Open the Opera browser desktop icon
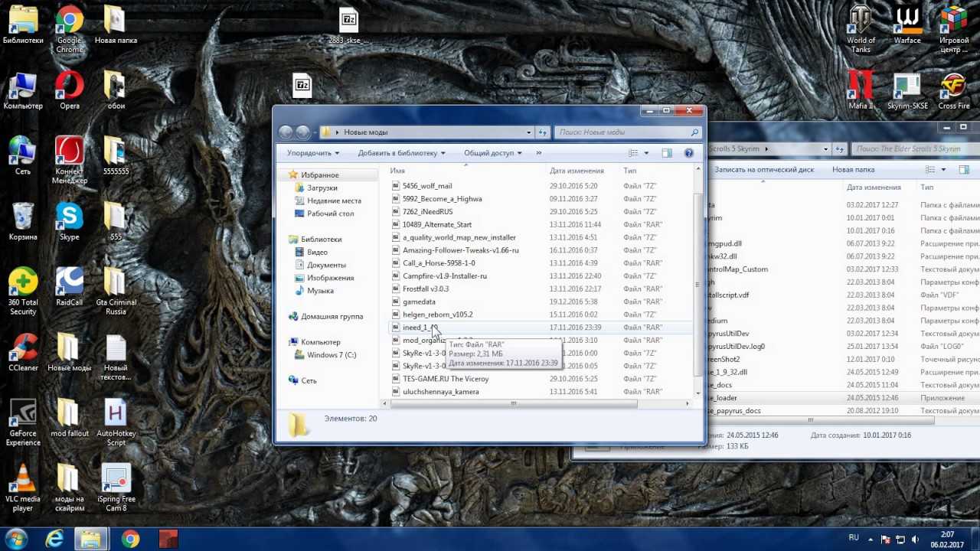Image resolution: width=980 pixels, height=551 pixels. click(70, 90)
